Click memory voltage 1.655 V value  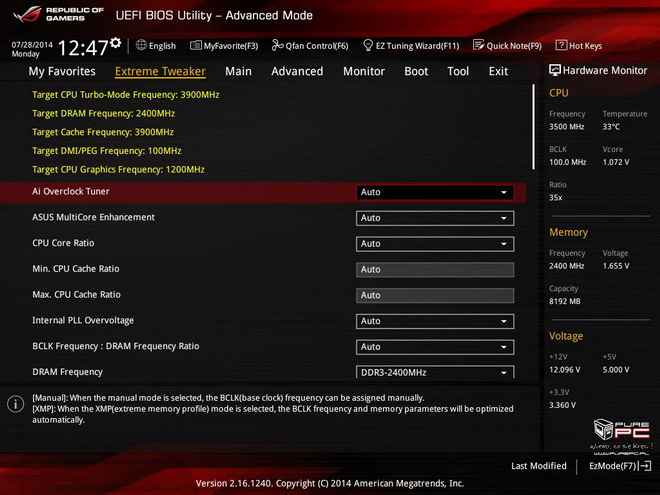pos(616,266)
